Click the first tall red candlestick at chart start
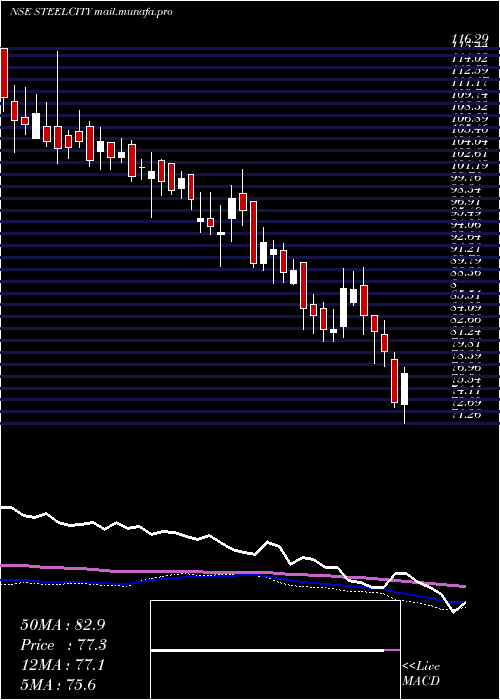Image resolution: width=500 pixels, height=700 pixels. coord(4,73)
